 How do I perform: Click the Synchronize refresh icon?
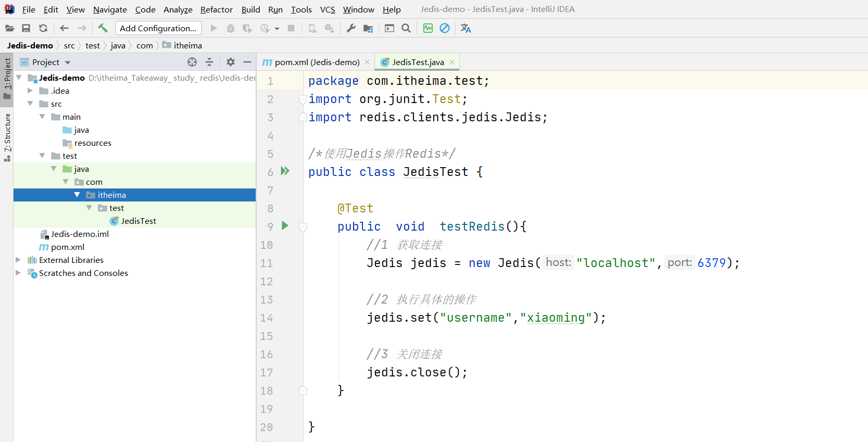coord(43,28)
